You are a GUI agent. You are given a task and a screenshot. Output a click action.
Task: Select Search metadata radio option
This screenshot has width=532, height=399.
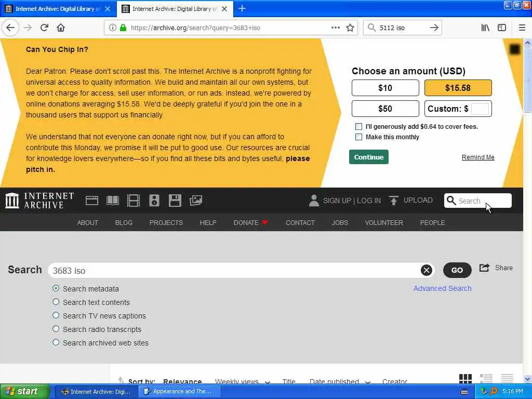[x=56, y=288]
